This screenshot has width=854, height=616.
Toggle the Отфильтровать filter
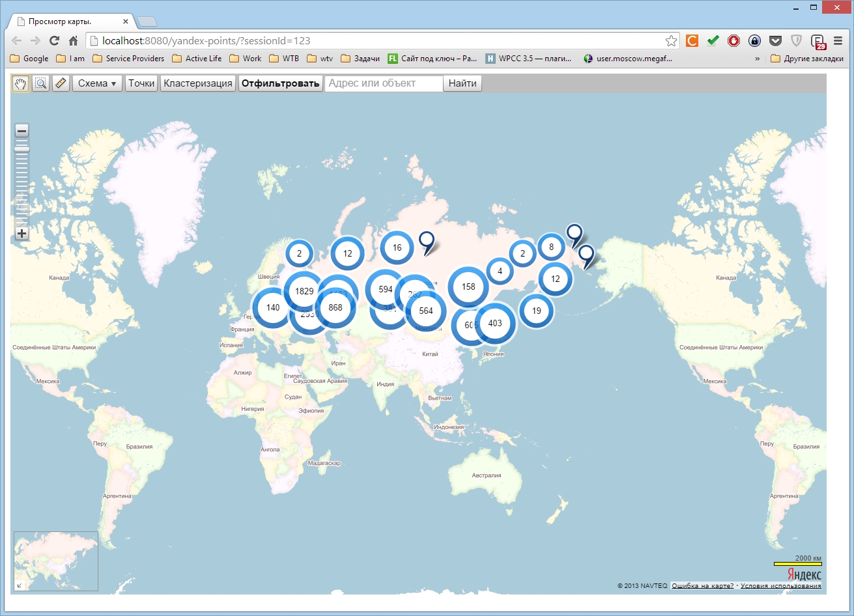[x=280, y=83]
